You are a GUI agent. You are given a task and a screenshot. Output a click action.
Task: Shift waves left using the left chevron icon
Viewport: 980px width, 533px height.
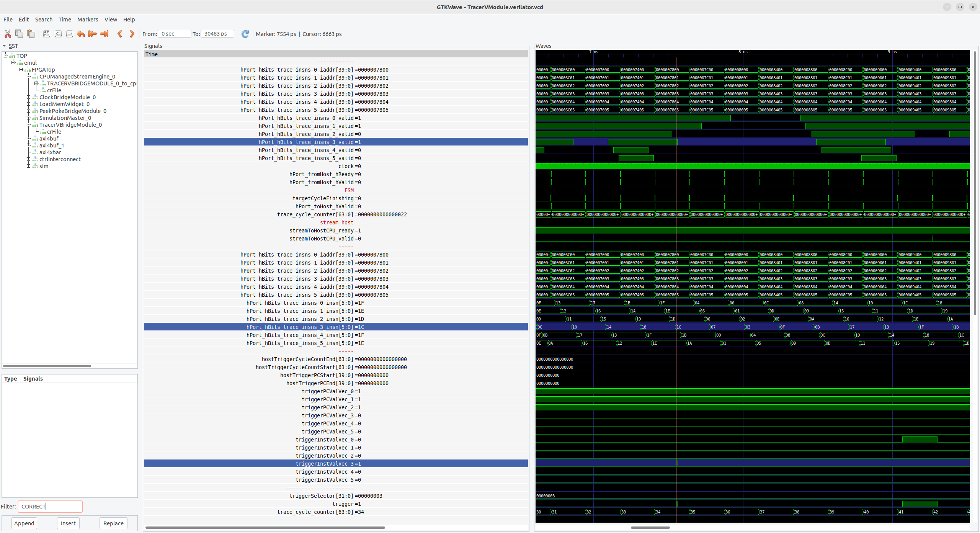(x=120, y=34)
